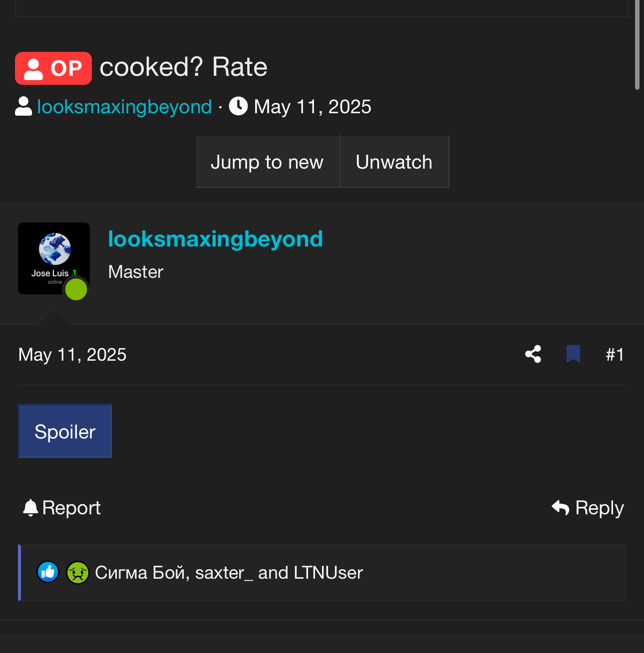This screenshot has width=644, height=653.
Task: Open post number #1 permalink
Action: click(615, 355)
